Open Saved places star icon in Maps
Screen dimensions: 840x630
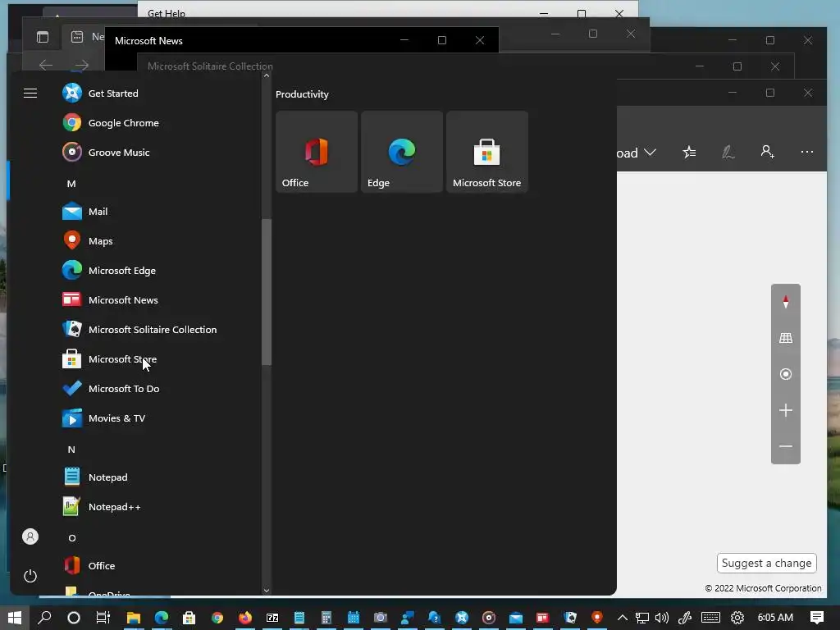(x=689, y=153)
